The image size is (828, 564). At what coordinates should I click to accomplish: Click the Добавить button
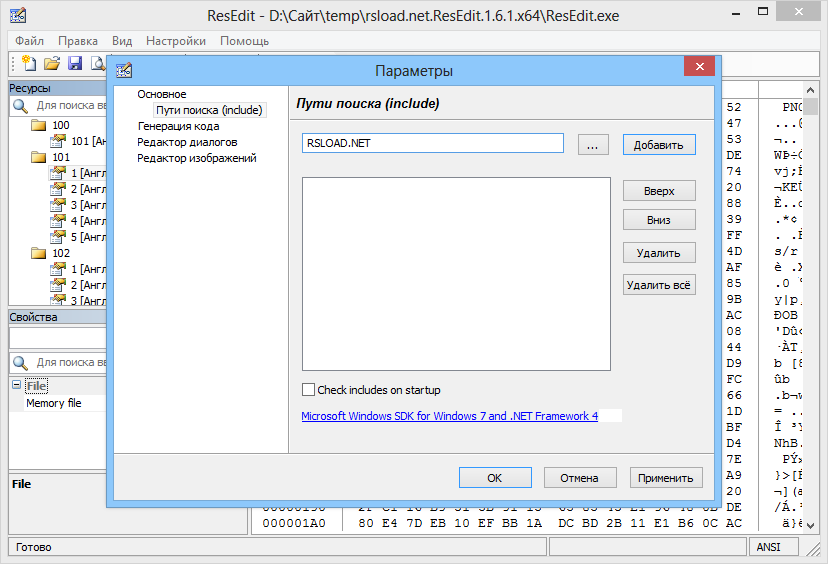659,145
